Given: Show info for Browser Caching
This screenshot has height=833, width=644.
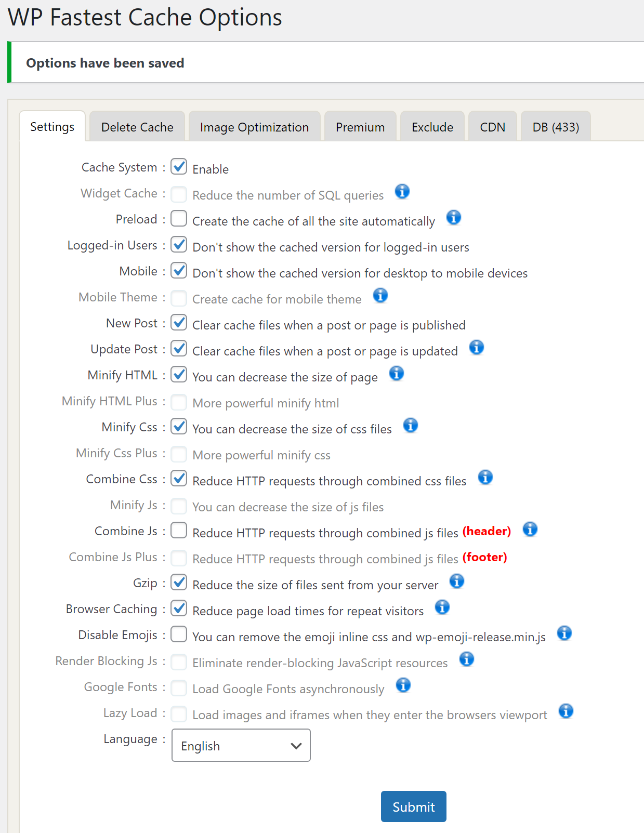Looking at the screenshot, I should pyautogui.click(x=442, y=607).
